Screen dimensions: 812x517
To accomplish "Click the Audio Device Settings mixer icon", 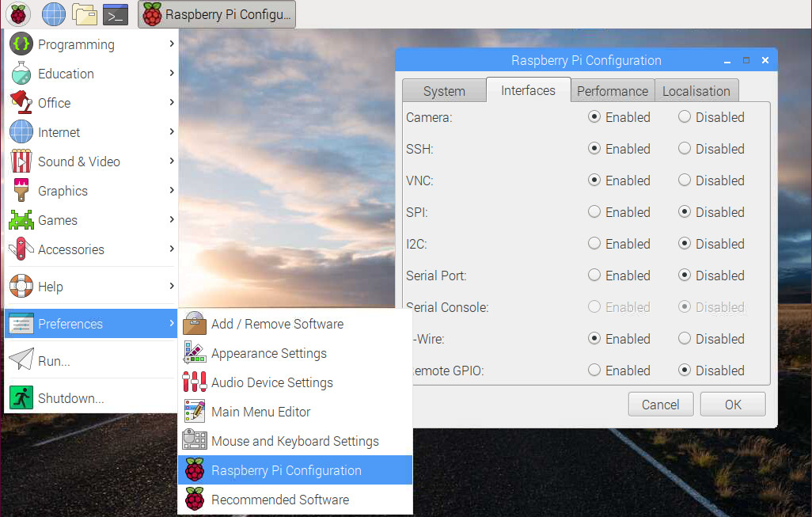I will (195, 382).
